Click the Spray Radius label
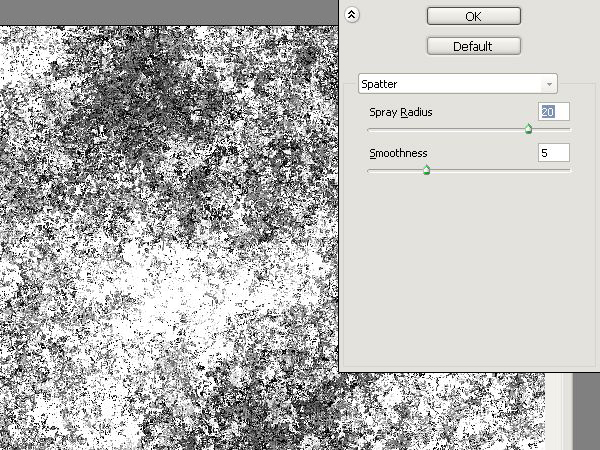600x450 pixels. pos(401,112)
